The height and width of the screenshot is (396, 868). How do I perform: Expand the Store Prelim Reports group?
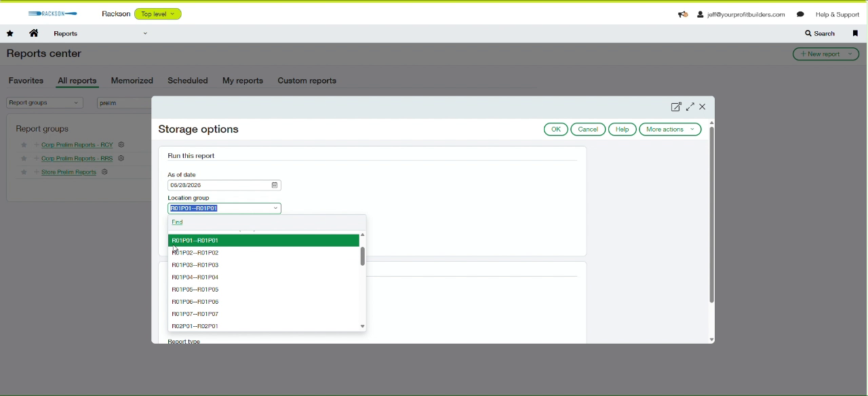coord(37,172)
